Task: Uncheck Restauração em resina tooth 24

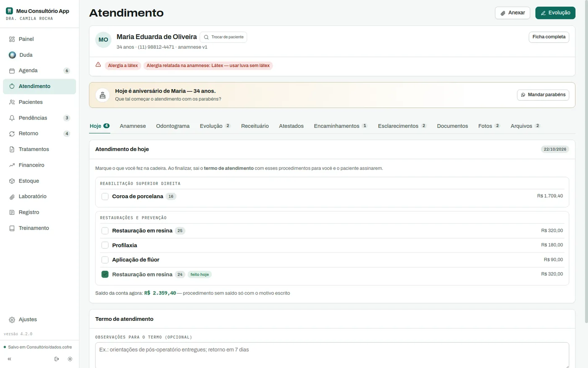Action: click(x=105, y=274)
